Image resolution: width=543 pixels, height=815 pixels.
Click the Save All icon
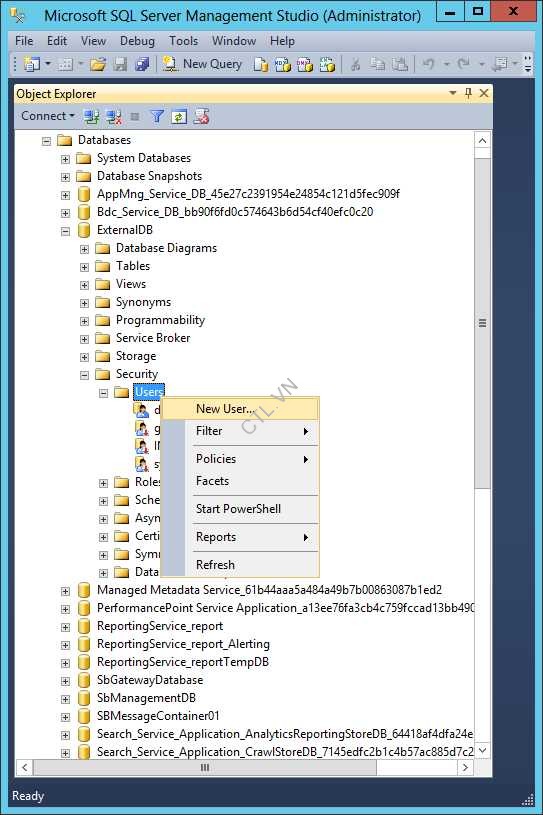[142, 64]
